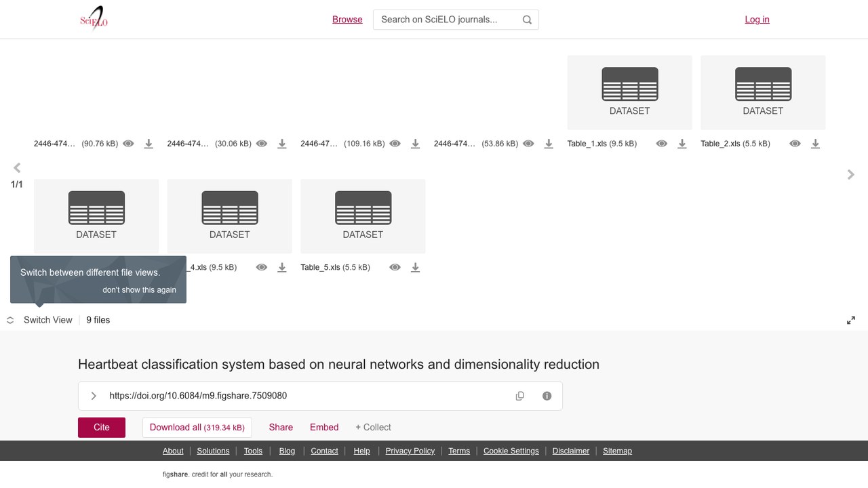Image resolution: width=868 pixels, height=488 pixels.
Task: Preview the 109.16 kB file
Action: tap(395, 144)
